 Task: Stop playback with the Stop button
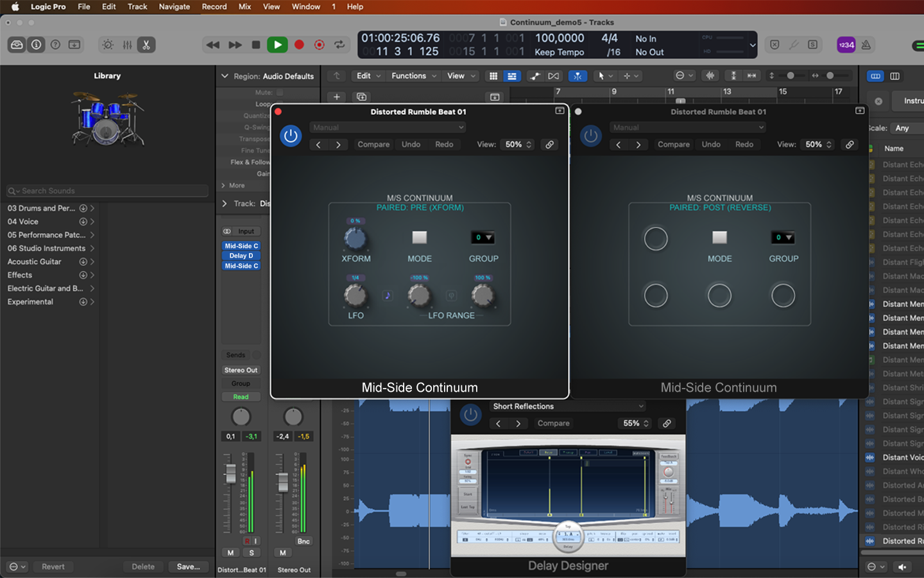pos(256,45)
